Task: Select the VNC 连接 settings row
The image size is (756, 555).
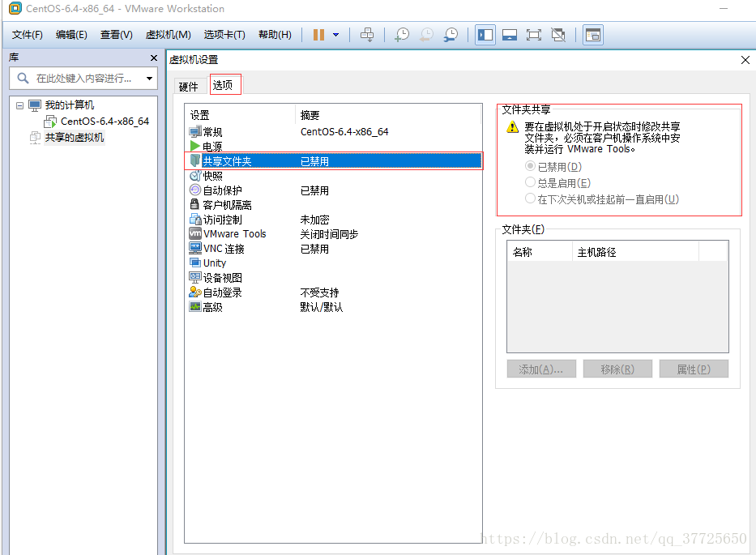Action: pyautogui.click(x=333, y=249)
